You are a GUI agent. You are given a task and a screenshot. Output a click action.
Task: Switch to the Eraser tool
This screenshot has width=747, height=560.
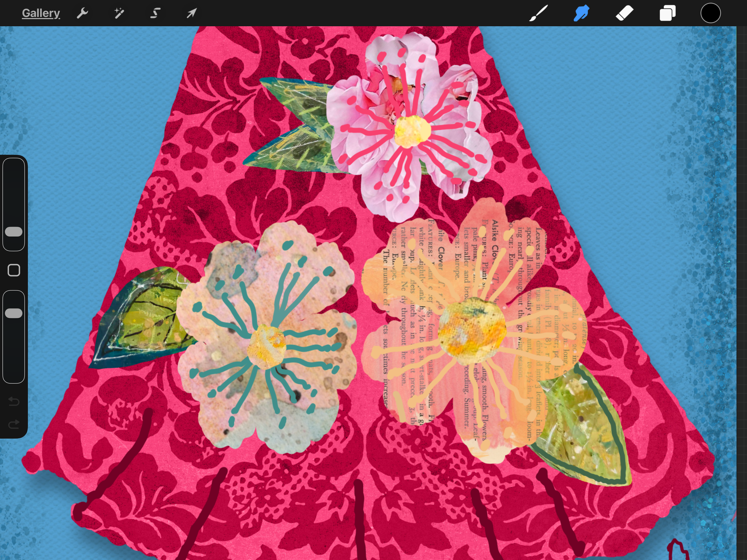pos(624,13)
